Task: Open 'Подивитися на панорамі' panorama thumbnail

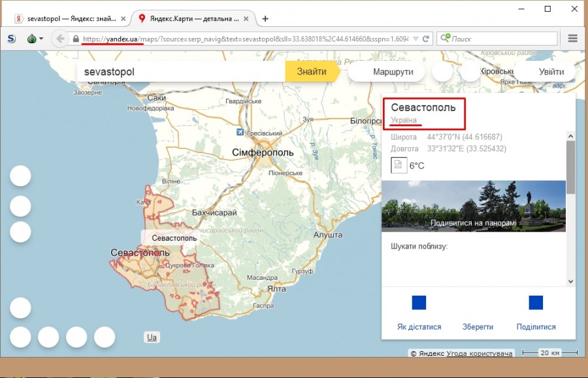Action: [x=474, y=206]
